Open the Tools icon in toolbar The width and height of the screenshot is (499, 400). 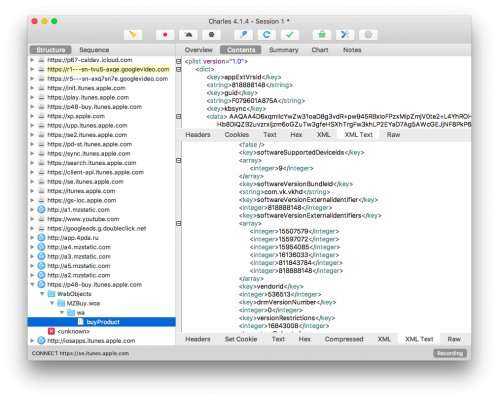click(345, 35)
